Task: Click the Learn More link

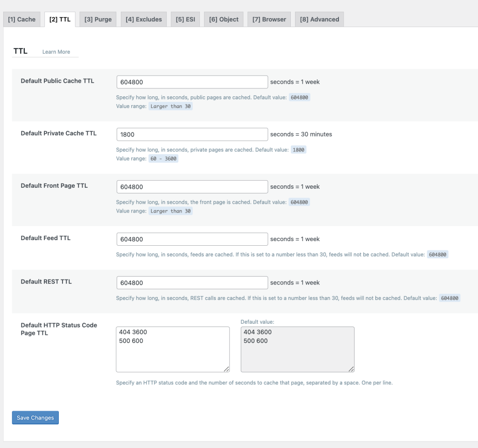Action: point(57,52)
